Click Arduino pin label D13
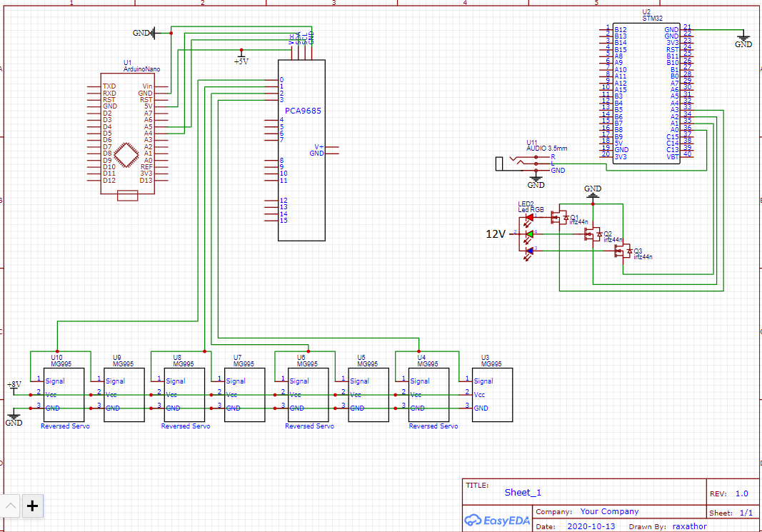The image size is (762, 532). pyautogui.click(x=146, y=181)
